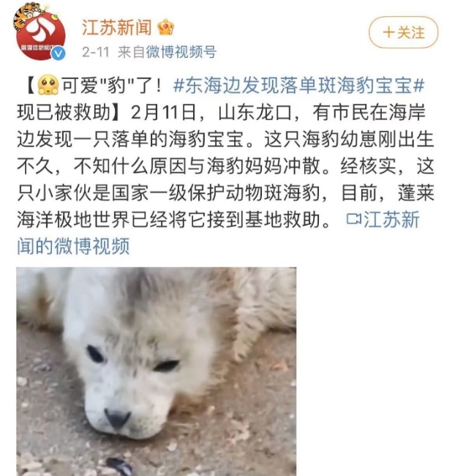Click the blue verified V badge
The width and height of the screenshot is (455, 476).
[59, 53]
